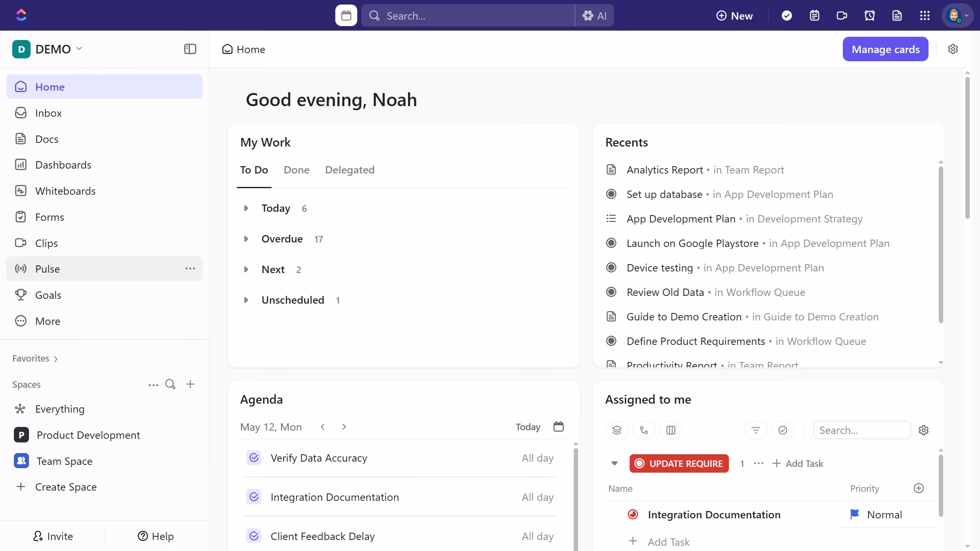Expand the Today section in My Work
Viewport: 980px width, 551px height.
(246, 208)
